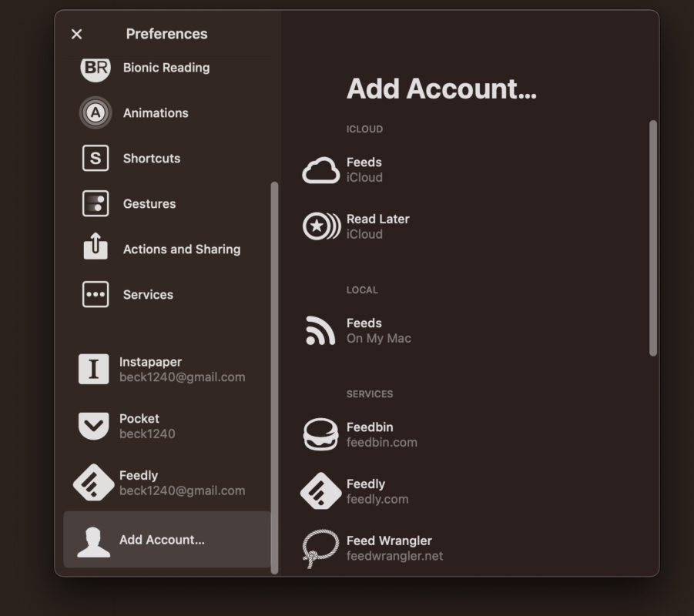This screenshot has height=616, width=694.
Task: Click the Add Account person icon
Action: [x=93, y=542]
